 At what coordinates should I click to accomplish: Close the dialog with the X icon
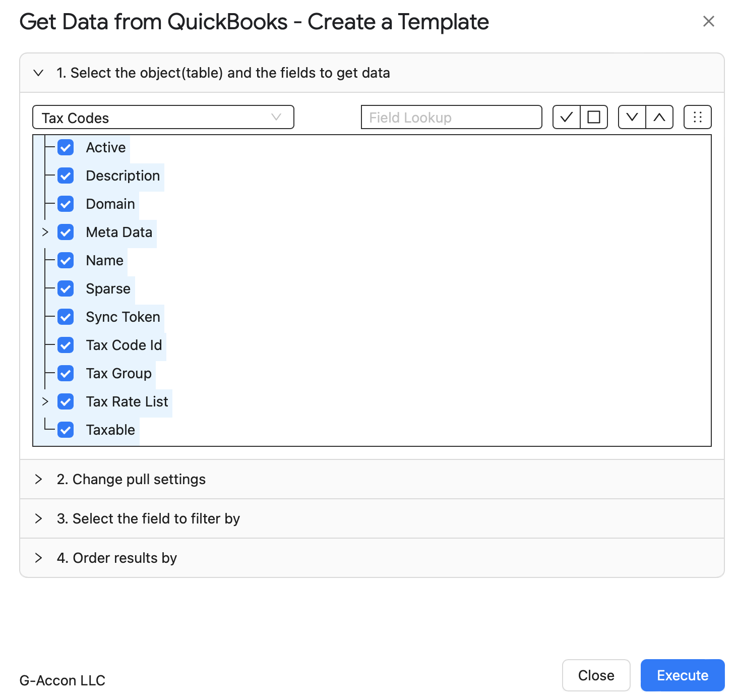tap(709, 21)
